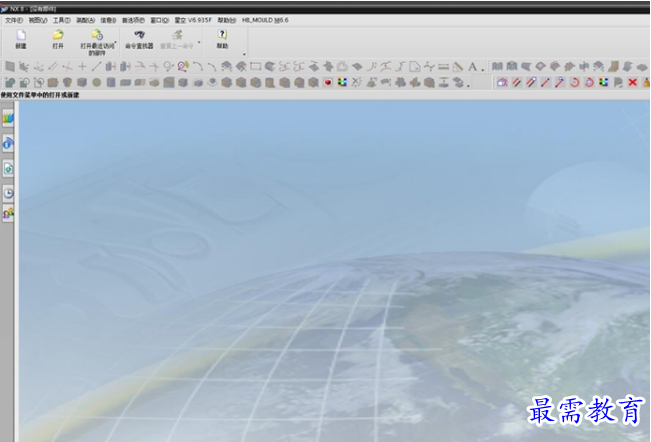The image size is (651, 442).
Task: Click the Sphere primitive icon
Action: 96,83
